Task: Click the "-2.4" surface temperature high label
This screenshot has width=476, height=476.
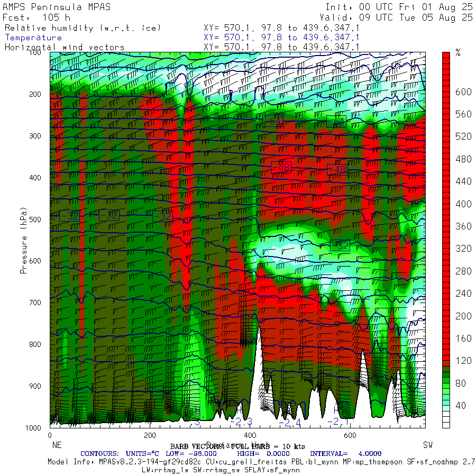Action: pos(290,423)
